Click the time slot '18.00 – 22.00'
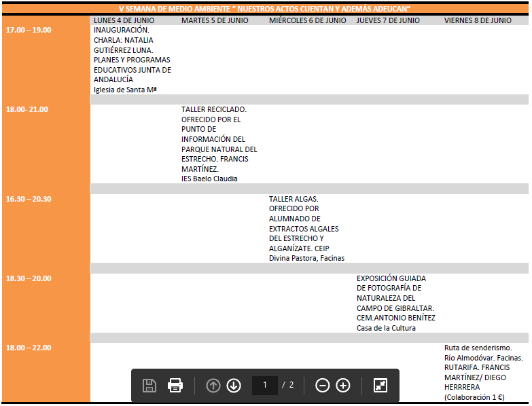532x406 pixels. point(29,348)
